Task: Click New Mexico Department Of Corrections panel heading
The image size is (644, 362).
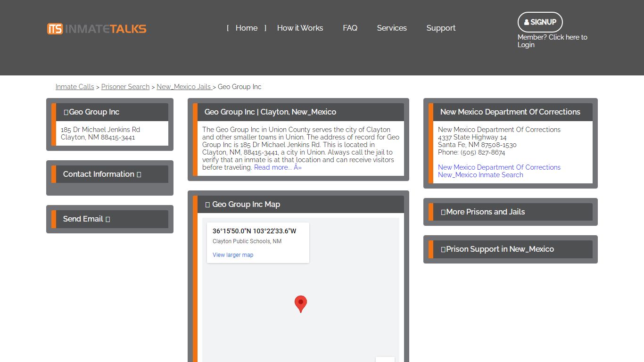Action: [x=510, y=112]
